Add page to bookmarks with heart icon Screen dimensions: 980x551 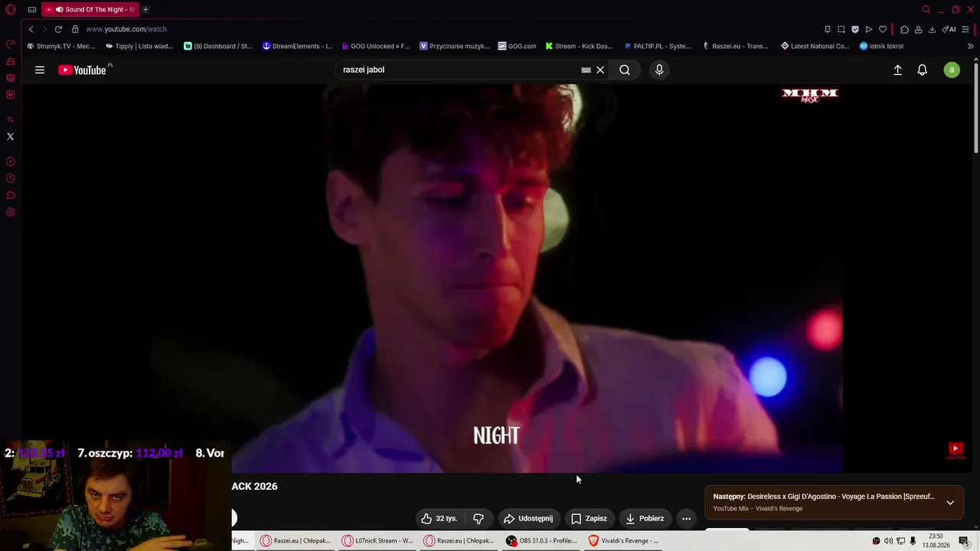pos(883,29)
